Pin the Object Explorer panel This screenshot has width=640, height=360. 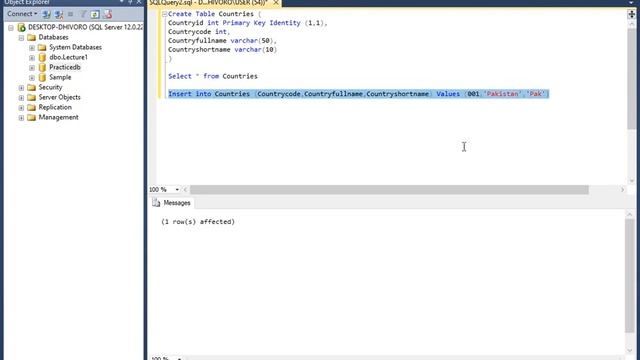pos(130,2)
